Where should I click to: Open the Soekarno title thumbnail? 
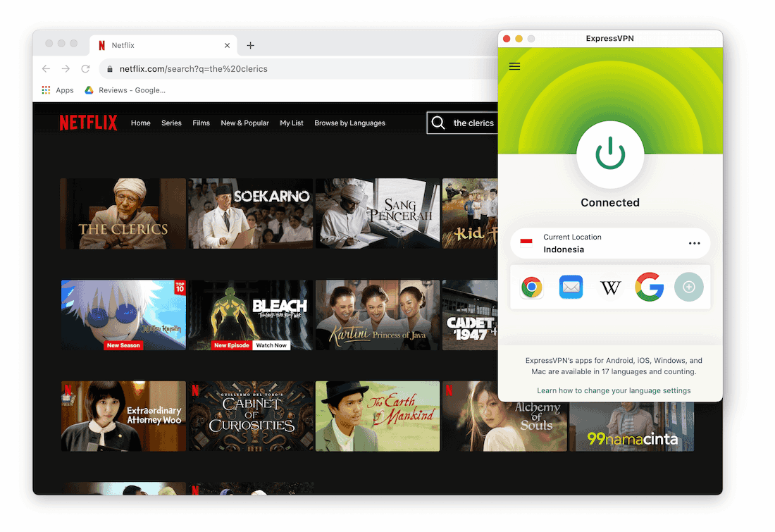(x=251, y=214)
